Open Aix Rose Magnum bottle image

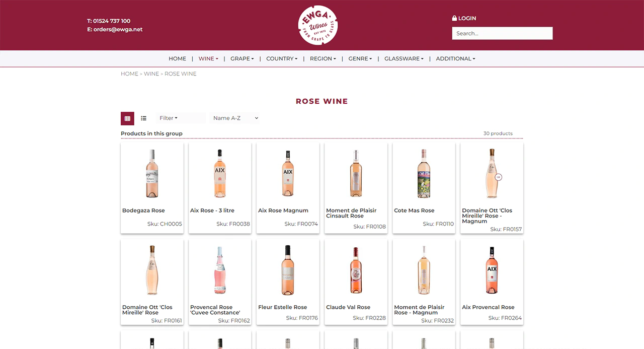point(288,174)
